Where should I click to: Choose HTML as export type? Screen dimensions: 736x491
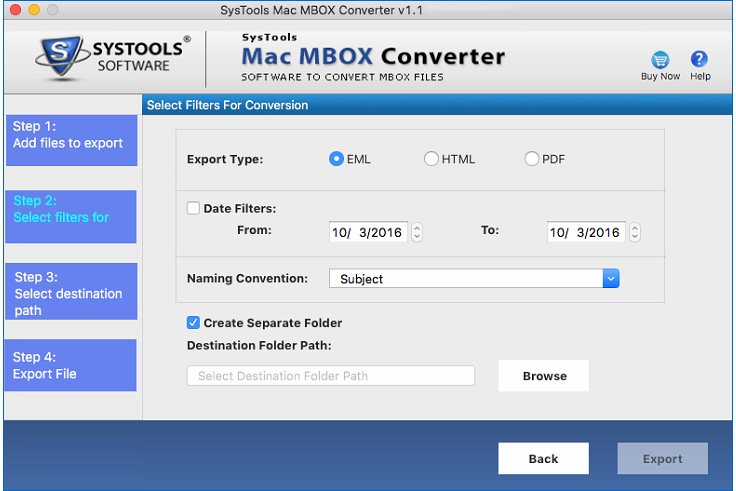431,159
